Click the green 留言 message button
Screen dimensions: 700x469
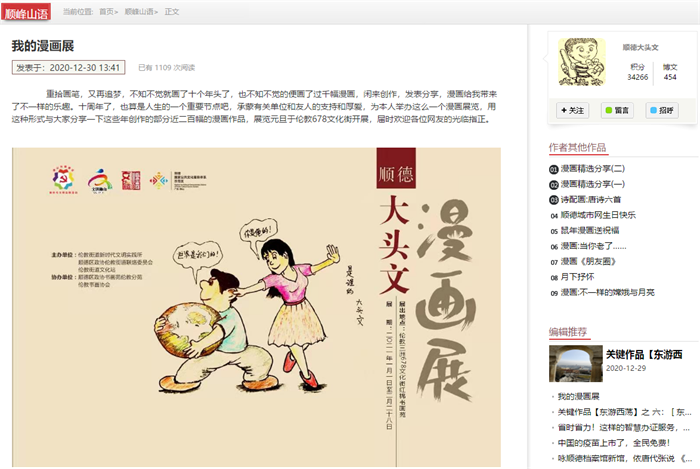(x=617, y=110)
